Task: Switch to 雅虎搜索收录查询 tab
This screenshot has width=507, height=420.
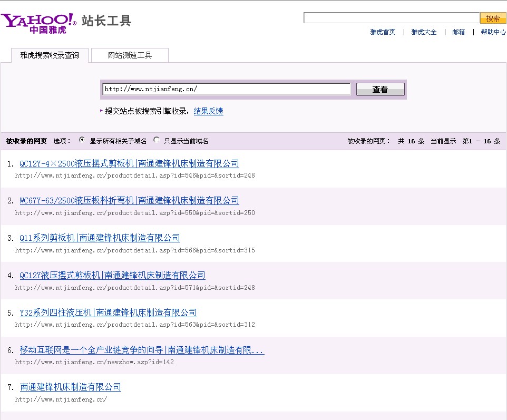Action: 50,55
